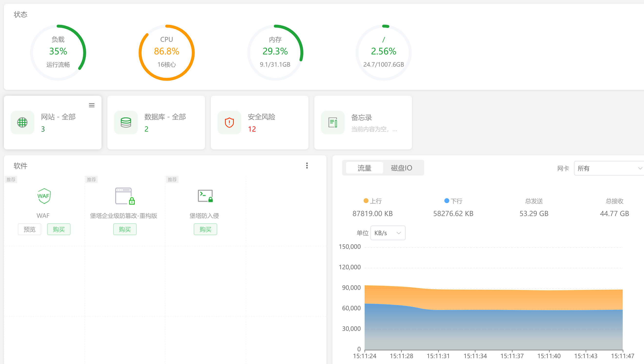This screenshot has height=364, width=644.
Task: Click the 下行 legend label
Action: pos(457,201)
